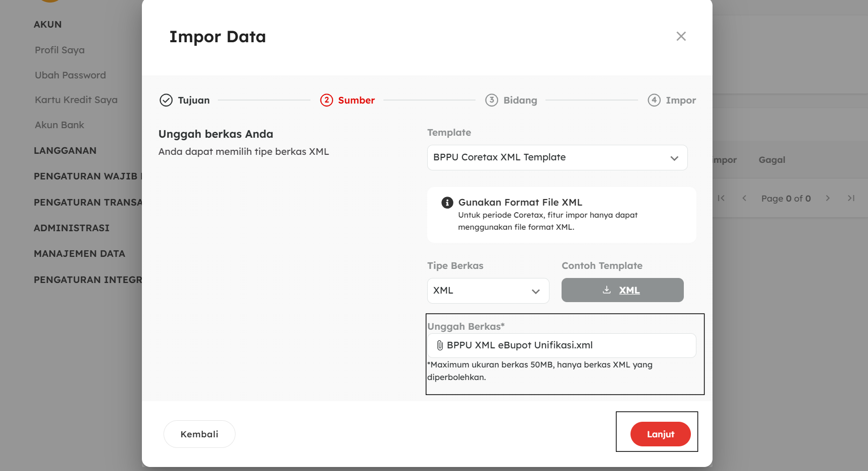
Task: Click the Tujuan completed step checkmark
Action: coord(166,101)
